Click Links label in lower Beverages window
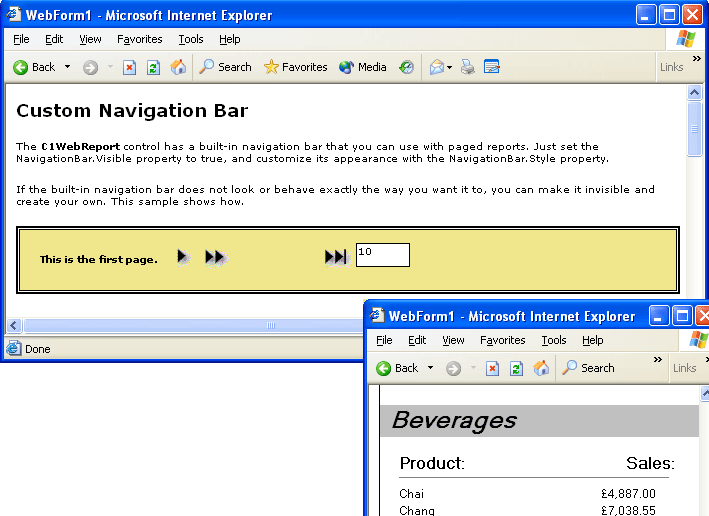709x516 pixels. point(685,368)
